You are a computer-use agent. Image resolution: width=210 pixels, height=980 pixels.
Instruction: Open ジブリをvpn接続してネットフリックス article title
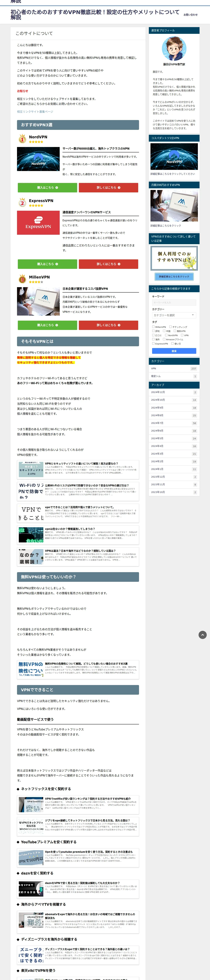87,821
